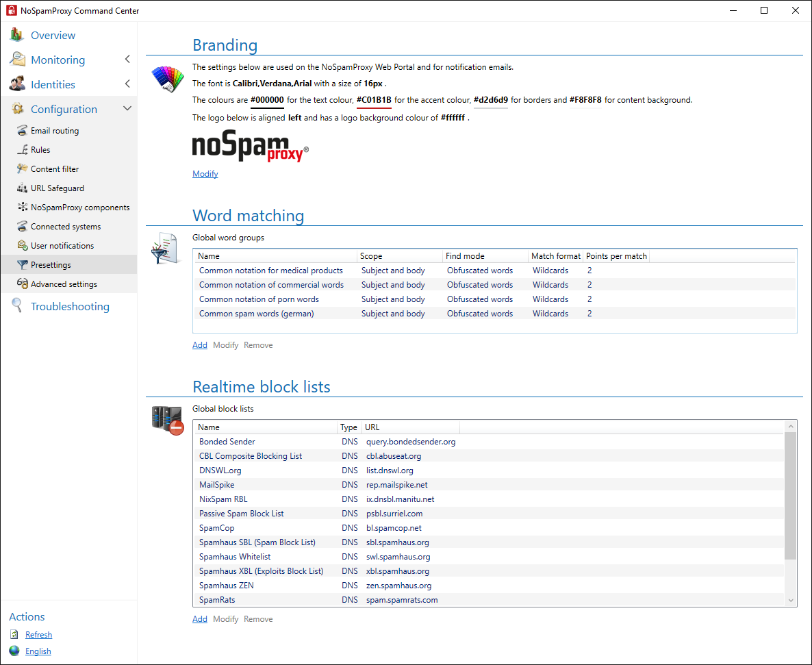Click the globe language icon

tap(14, 651)
